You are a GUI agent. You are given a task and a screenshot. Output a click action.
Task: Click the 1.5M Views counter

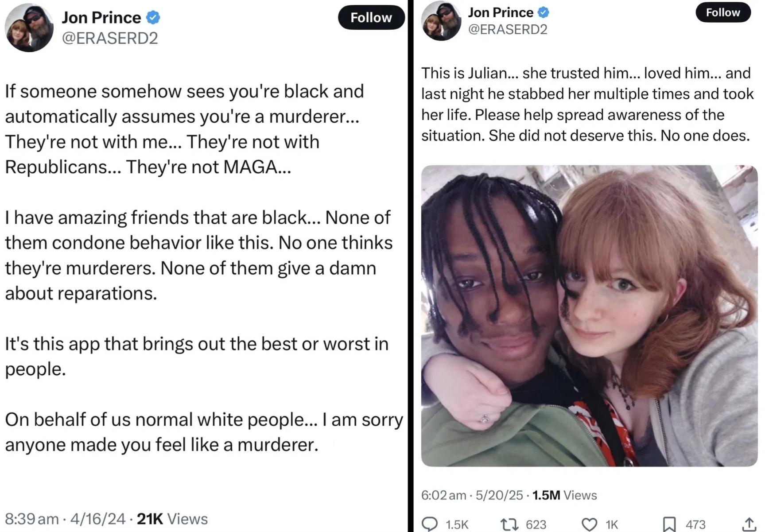tap(565, 495)
